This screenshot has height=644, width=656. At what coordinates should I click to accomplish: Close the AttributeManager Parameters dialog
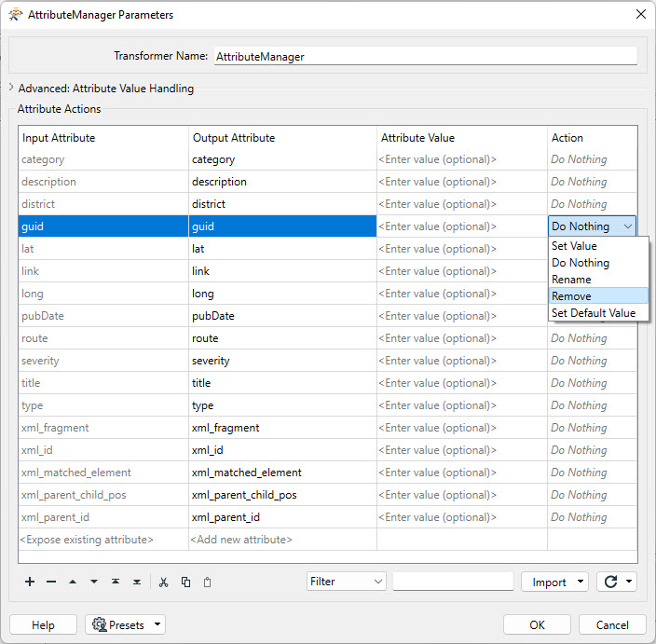640,14
